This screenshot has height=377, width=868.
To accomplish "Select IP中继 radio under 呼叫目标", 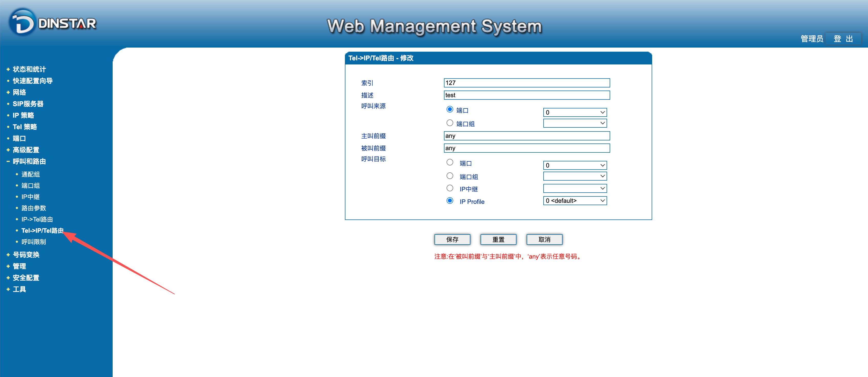I will (x=450, y=188).
